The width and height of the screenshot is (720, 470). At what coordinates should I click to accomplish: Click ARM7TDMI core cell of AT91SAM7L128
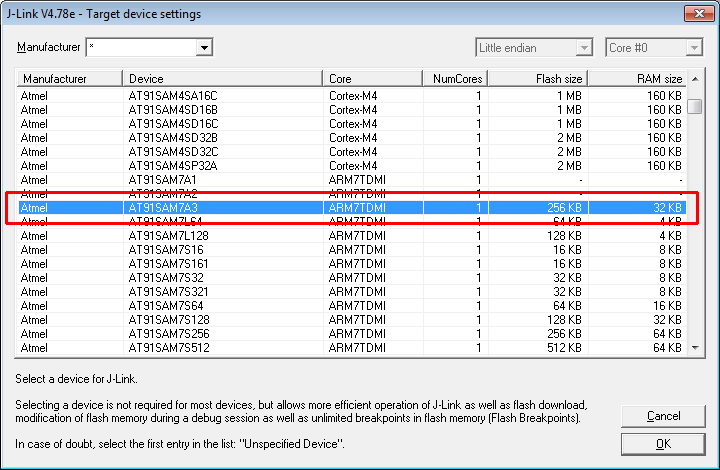pos(357,235)
